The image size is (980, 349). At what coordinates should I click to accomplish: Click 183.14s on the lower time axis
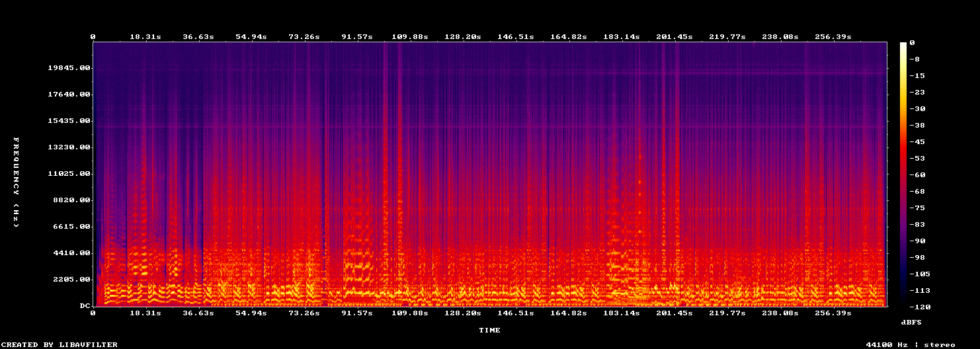(622, 313)
